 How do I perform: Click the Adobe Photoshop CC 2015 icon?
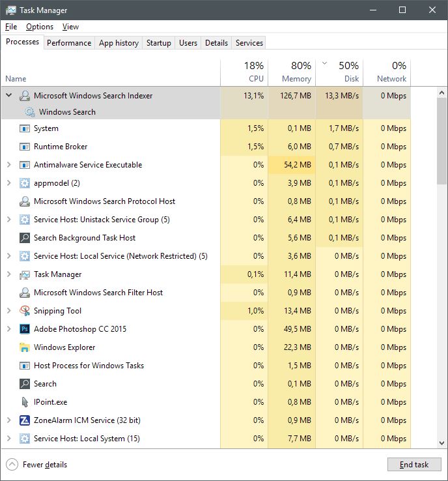point(25,329)
